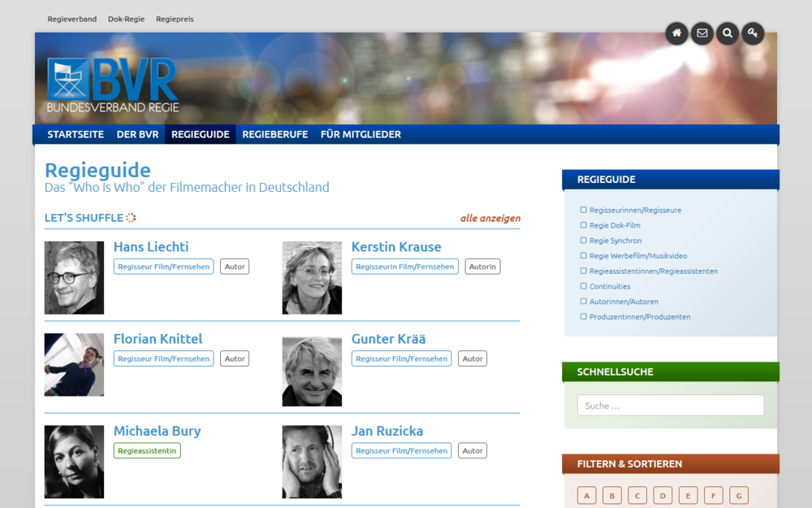The width and height of the screenshot is (812, 508).
Task: Check the Regie Dok-Film box
Action: click(584, 225)
